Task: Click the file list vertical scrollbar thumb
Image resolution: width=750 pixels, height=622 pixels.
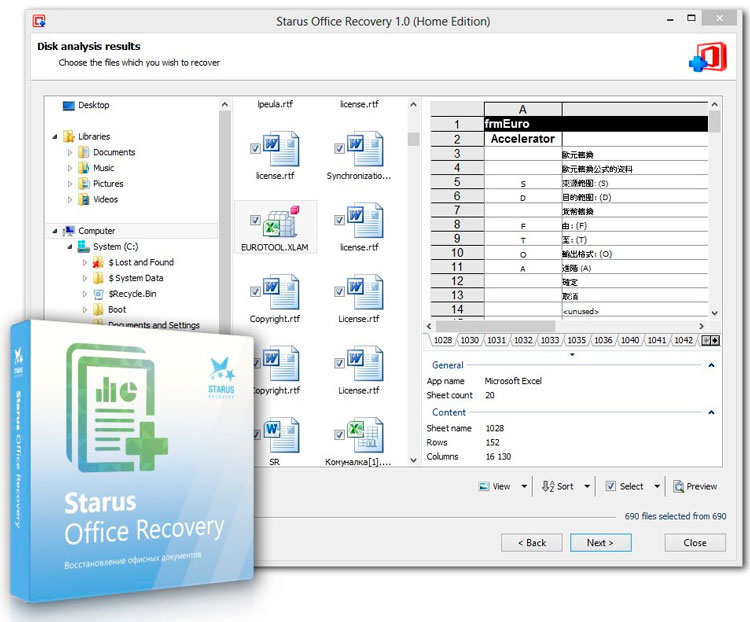Action: [413, 139]
